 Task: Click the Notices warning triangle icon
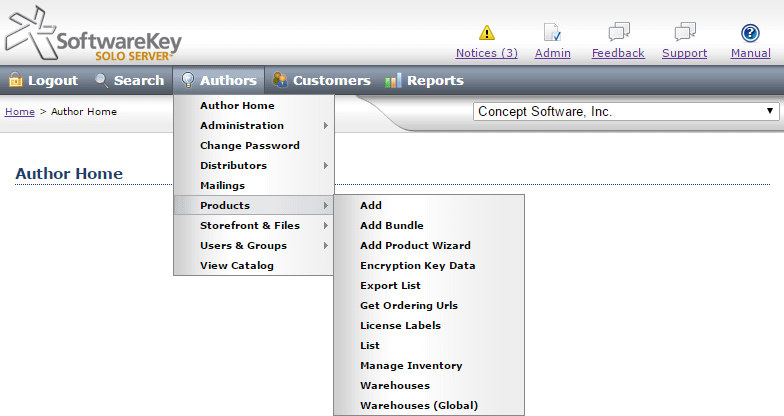pyautogui.click(x=486, y=32)
